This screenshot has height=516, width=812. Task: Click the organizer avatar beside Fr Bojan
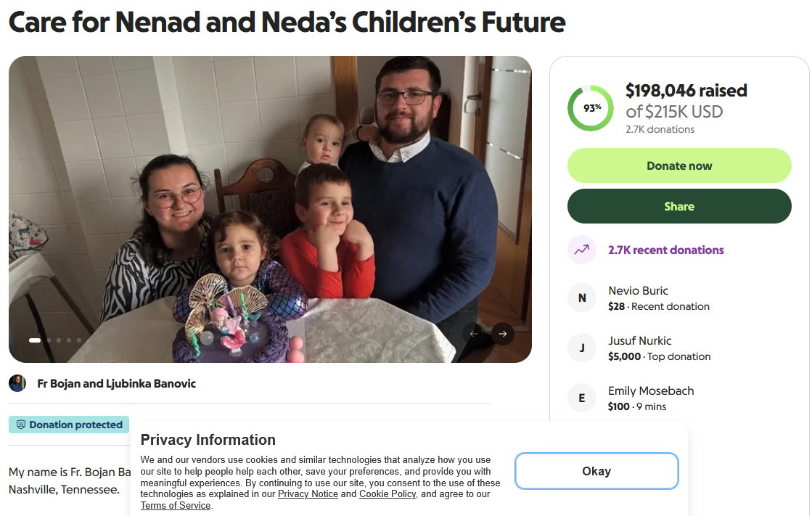coord(17,383)
